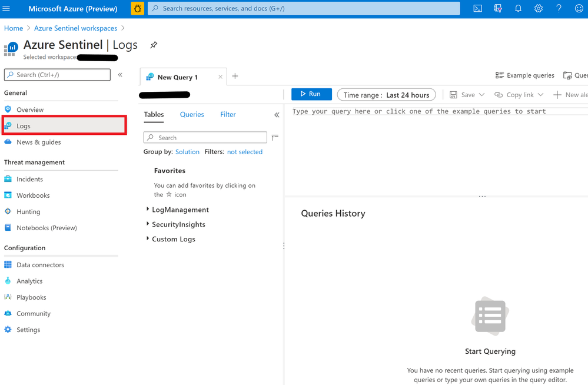Select Logs in the sidebar

click(64, 126)
